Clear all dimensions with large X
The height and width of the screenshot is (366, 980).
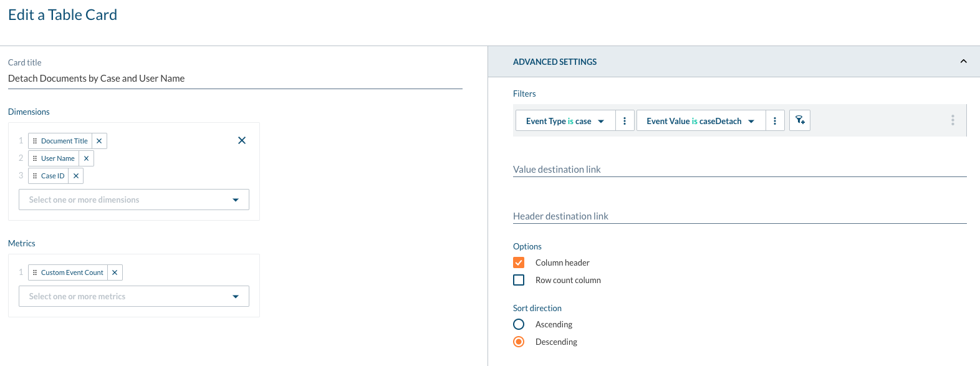coord(242,140)
